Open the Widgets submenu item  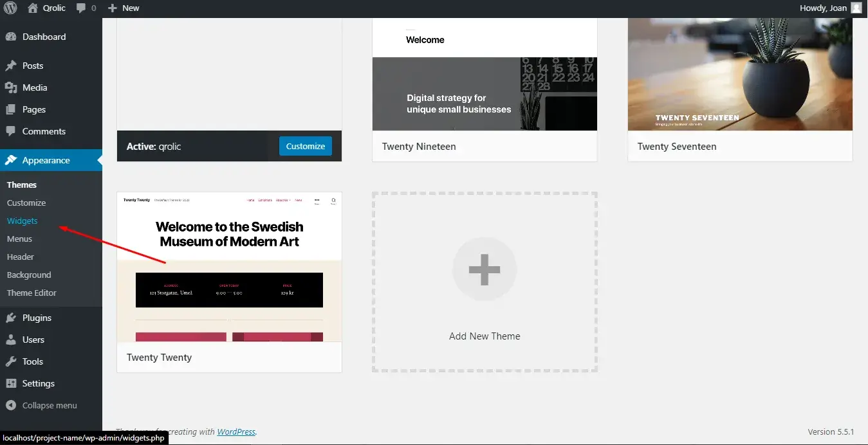[x=23, y=221]
